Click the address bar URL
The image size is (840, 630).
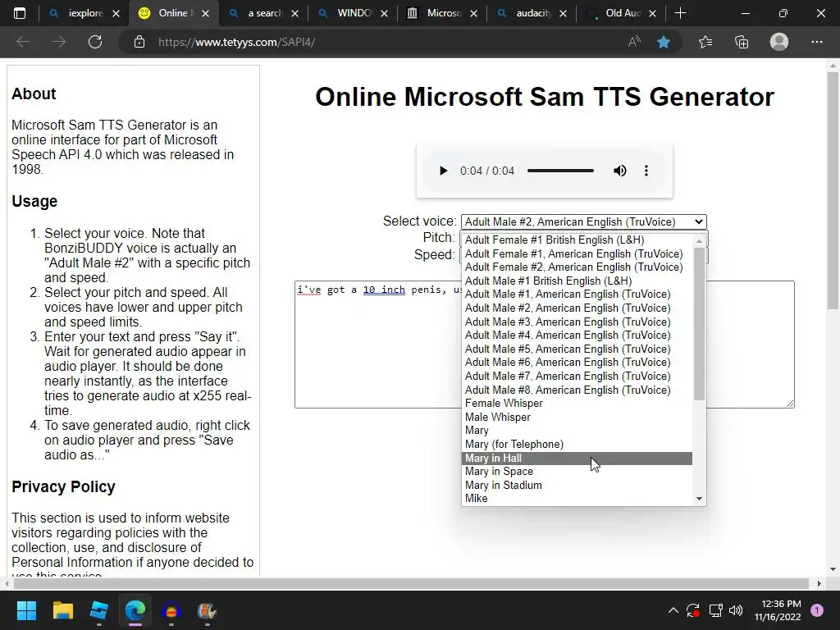236,42
